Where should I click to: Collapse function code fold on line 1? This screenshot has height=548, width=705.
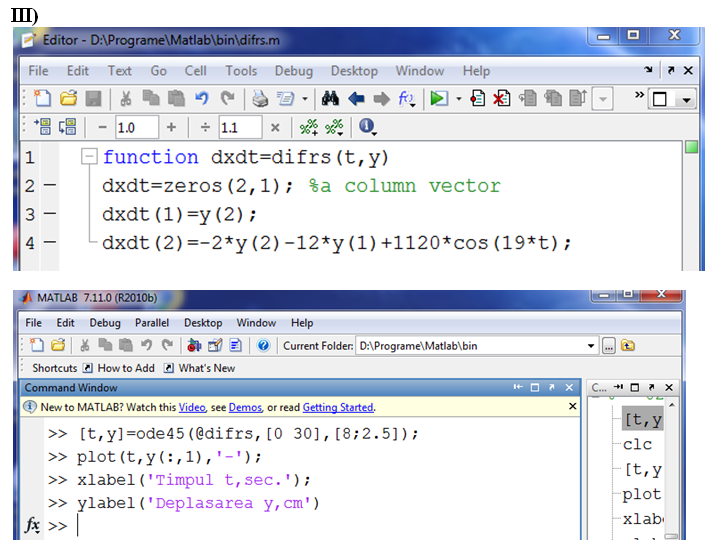(89, 156)
